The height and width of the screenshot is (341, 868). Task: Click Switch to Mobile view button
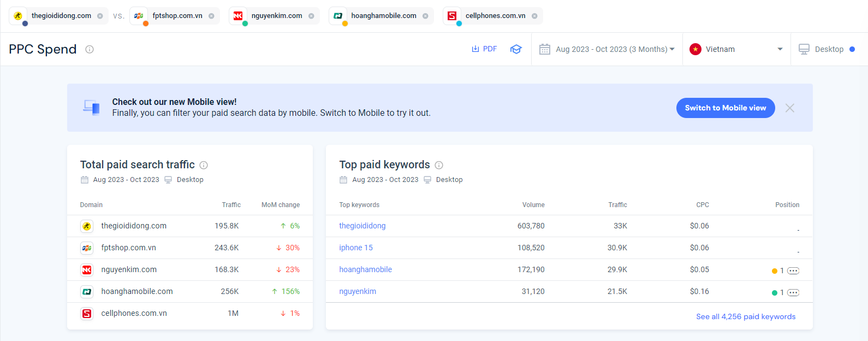726,108
